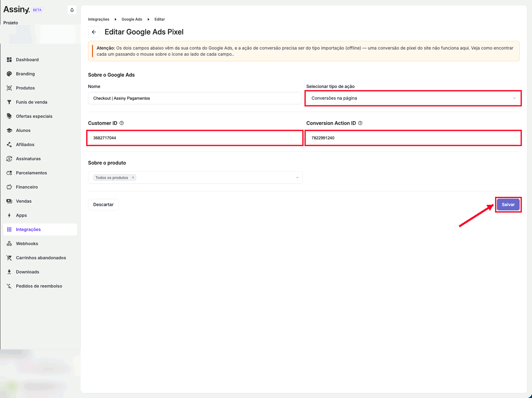Click the Funis de venda funnel icon
The width and height of the screenshot is (532, 398).
9,102
